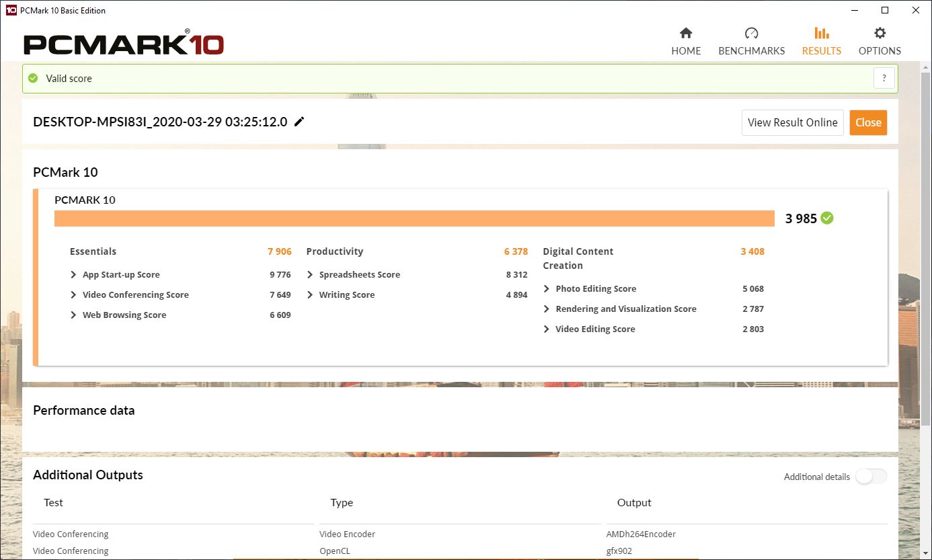Maximize the PCMark 10 window
932x560 pixels.
coord(885,10)
